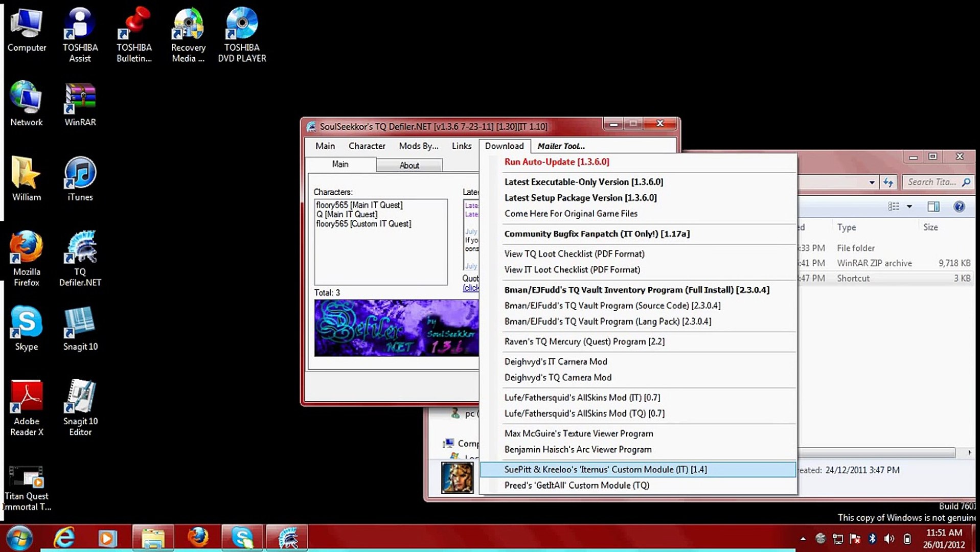Viewport: 980px width, 552px height.
Task: Open the Links menu in Defiler
Action: coord(462,146)
